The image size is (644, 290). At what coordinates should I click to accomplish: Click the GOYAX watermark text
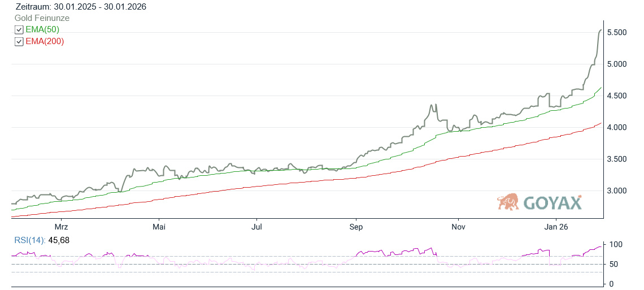coord(552,203)
